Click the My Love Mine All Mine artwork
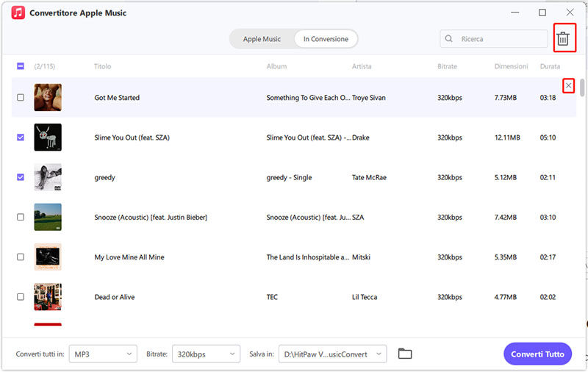Viewport: 588px width, 372px height. (x=48, y=257)
